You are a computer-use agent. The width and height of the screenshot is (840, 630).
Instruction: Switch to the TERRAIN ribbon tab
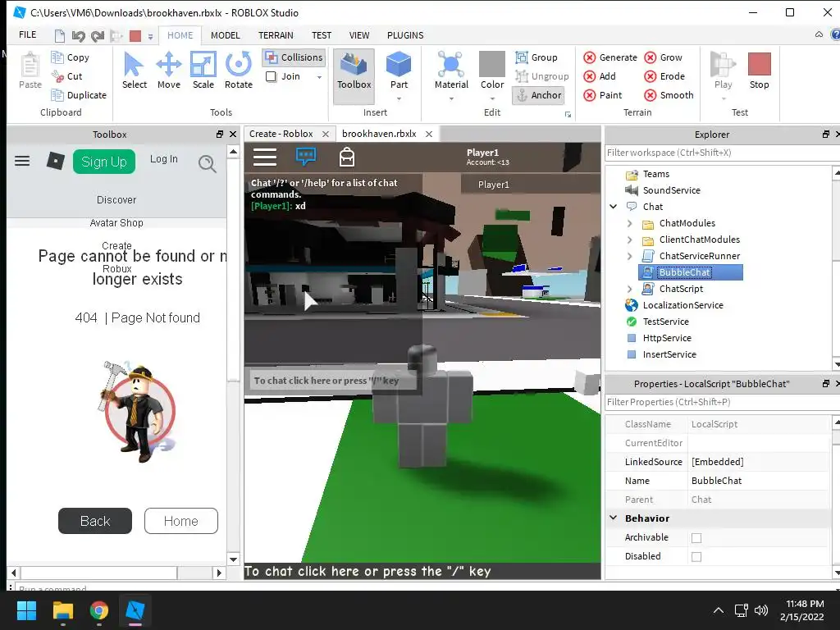(x=276, y=35)
